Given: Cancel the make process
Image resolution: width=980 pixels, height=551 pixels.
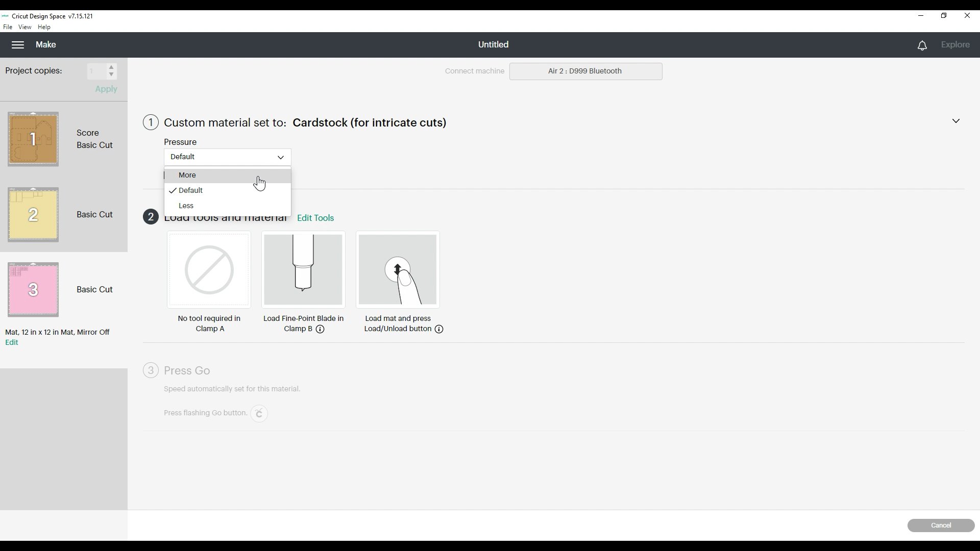Looking at the screenshot, I should click(941, 525).
